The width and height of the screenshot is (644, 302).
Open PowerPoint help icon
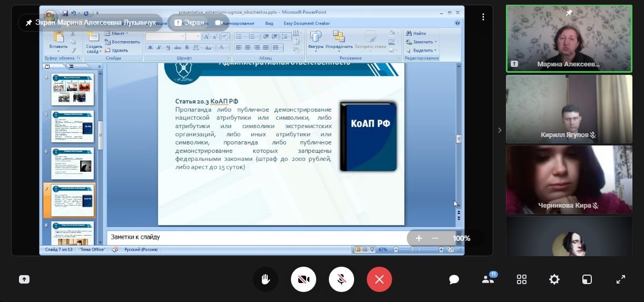click(x=457, y=23)
